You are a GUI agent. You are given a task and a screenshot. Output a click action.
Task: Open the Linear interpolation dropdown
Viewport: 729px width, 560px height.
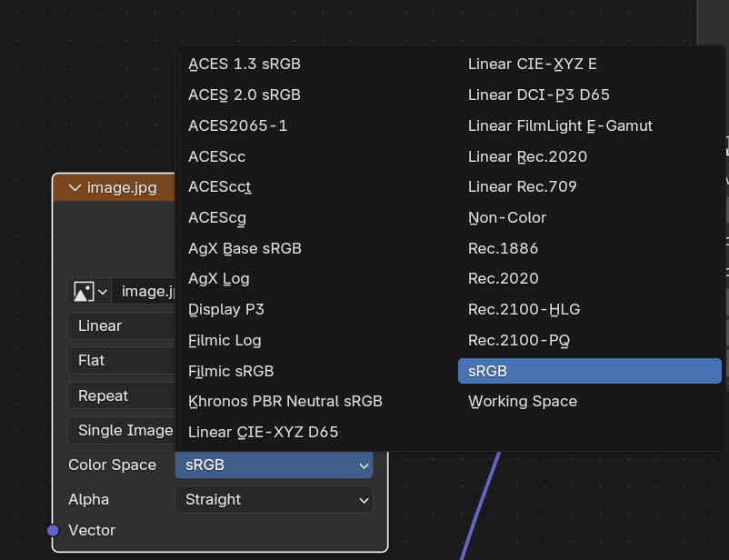122,326
